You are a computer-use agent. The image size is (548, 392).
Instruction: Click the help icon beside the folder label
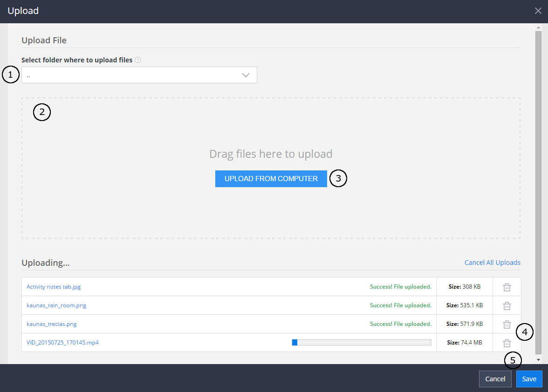point(138,60)
